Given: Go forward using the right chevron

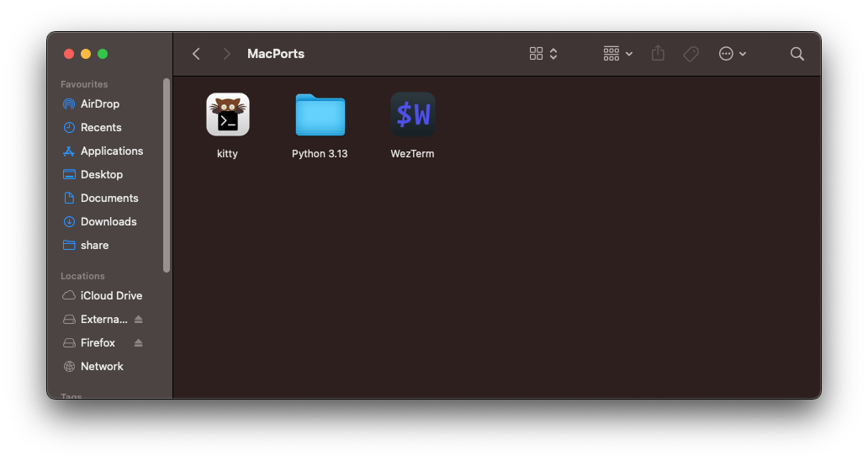Looking at the screenshot, I should click(226, 54).
